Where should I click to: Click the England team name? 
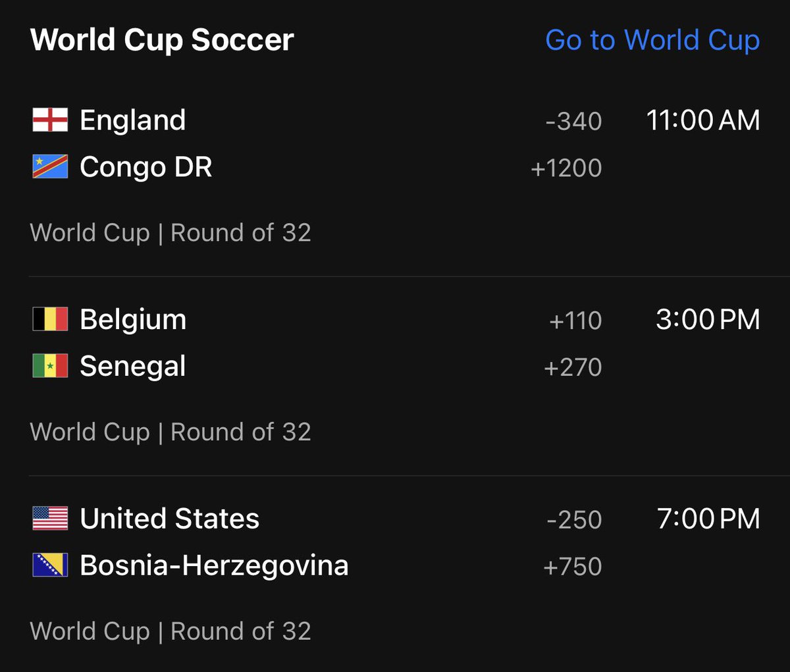point(133,121)
